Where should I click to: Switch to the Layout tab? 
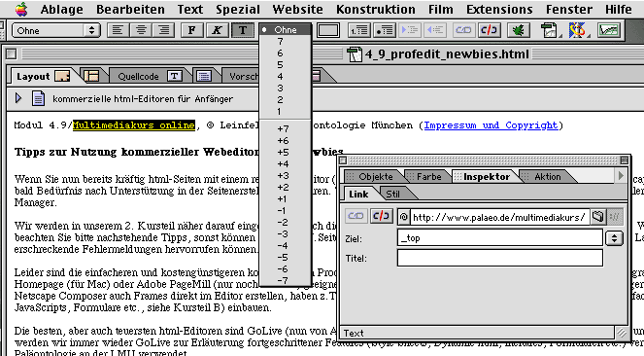[43, 76]
